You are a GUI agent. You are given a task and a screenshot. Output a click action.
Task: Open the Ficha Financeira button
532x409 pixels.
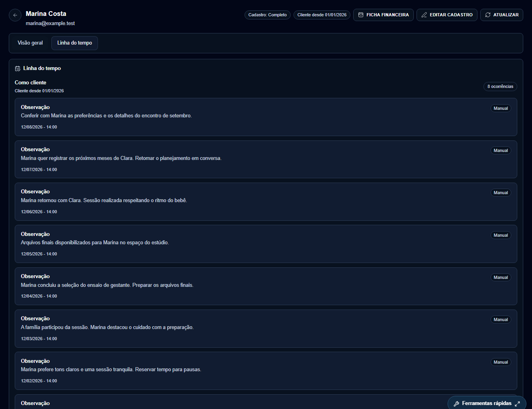[383, 15]
